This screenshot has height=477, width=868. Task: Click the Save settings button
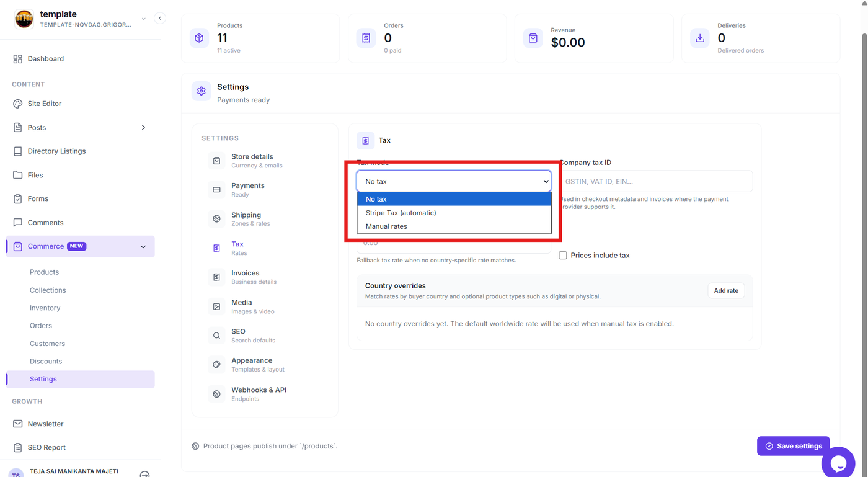click(x=793, y=446)
